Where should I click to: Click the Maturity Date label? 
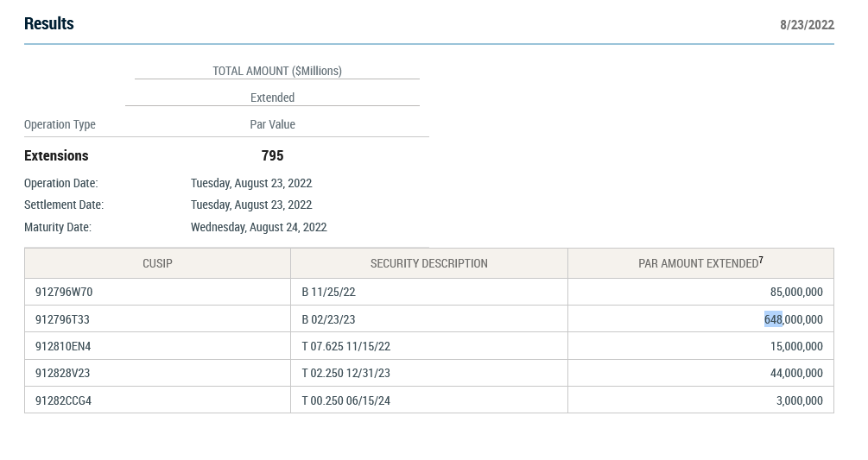coord(58,227)
